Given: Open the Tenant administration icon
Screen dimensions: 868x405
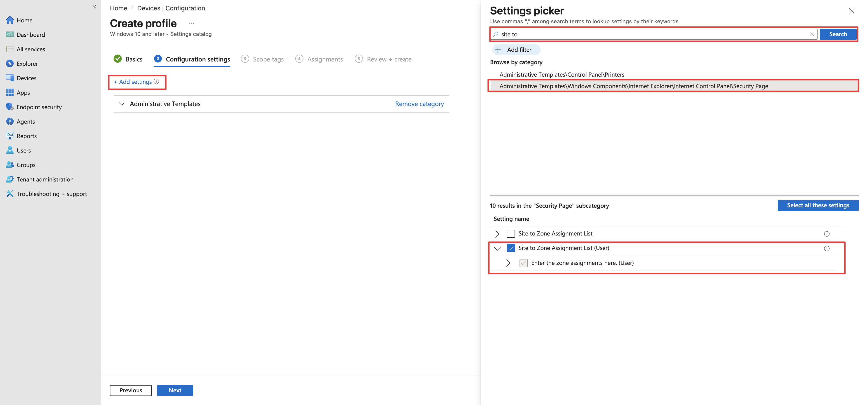Looking at the screenshot, I should 10,179.
